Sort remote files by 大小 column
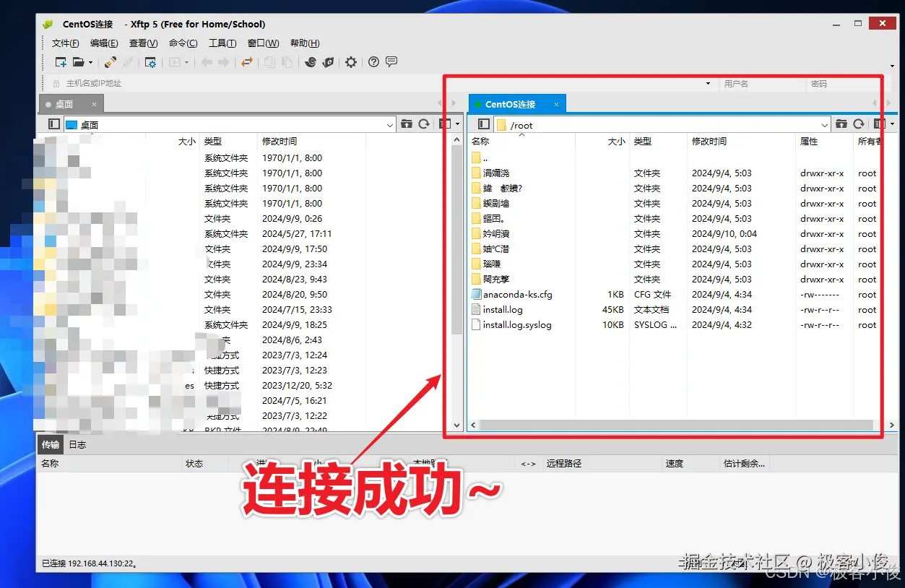The width and height of the screenshot is (905, 588). click(x=602, y=142)
